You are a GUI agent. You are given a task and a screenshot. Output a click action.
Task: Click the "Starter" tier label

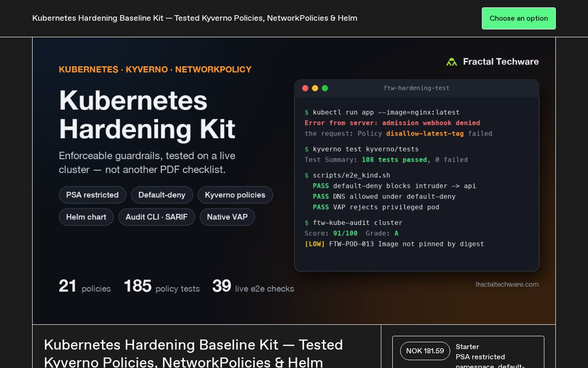click(x=467, y=347)
